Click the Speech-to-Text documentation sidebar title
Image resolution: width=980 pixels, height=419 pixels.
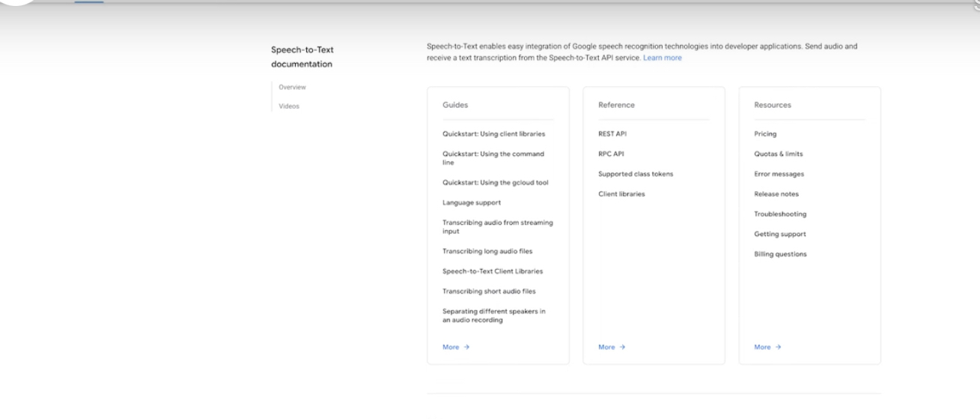click(x=302, y=57)
